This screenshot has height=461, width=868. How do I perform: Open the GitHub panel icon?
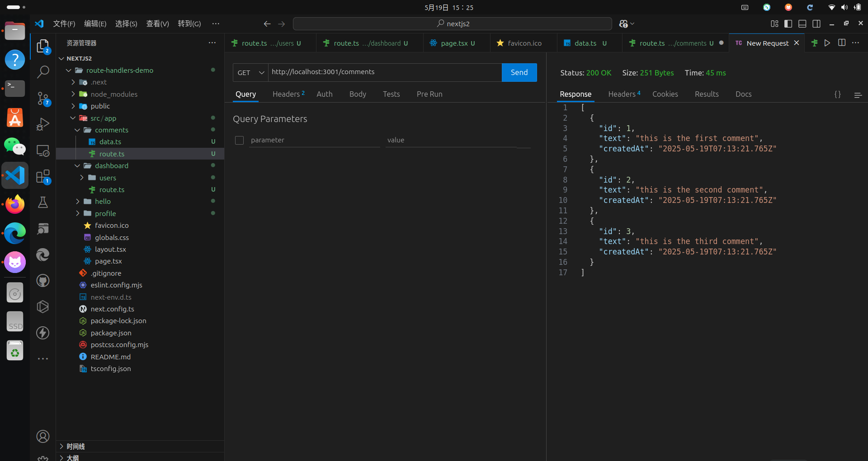point(43,281)
